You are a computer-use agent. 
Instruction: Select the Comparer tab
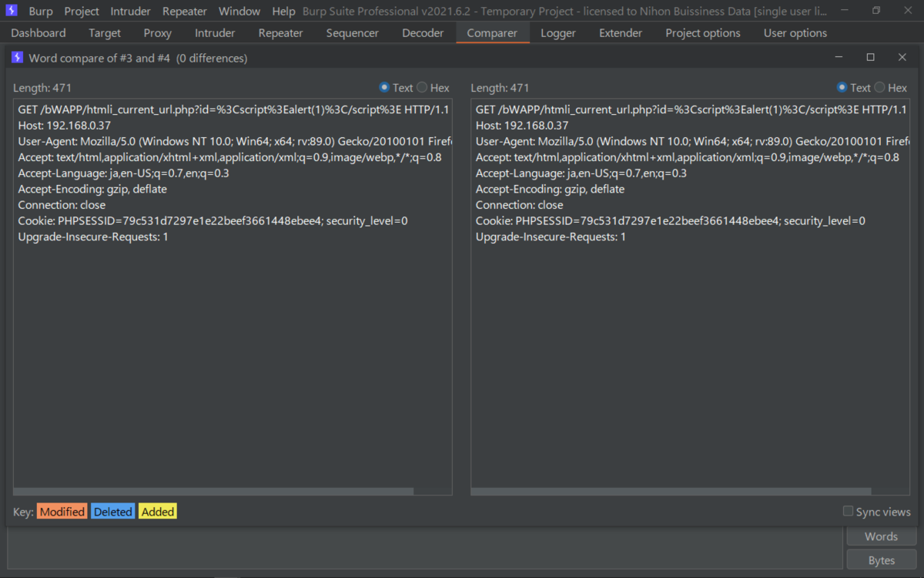coord(493,33)
